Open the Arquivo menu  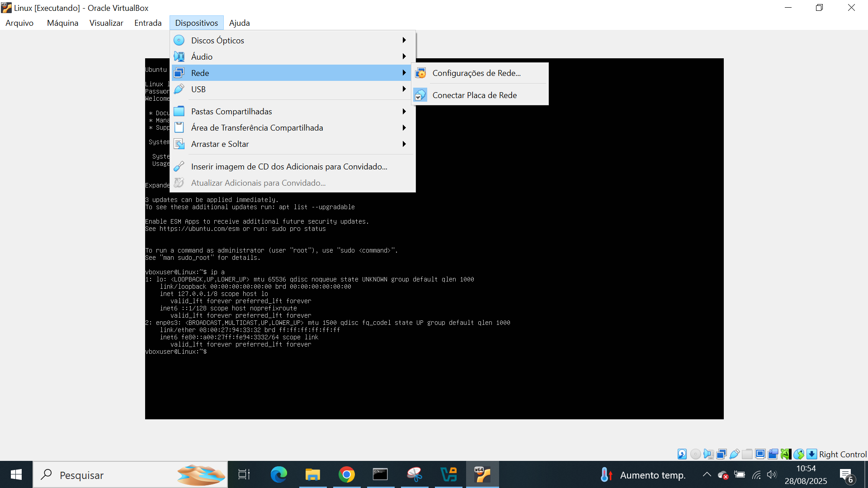(19, 23)
